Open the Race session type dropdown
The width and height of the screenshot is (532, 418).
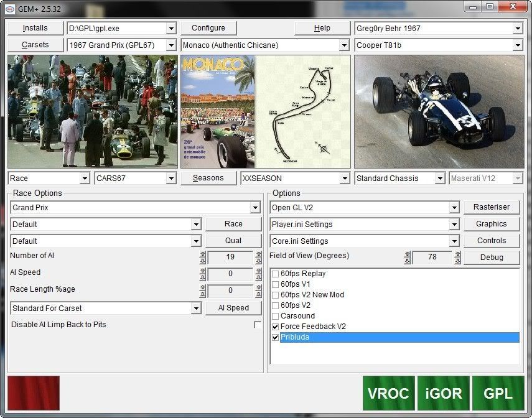85,178
